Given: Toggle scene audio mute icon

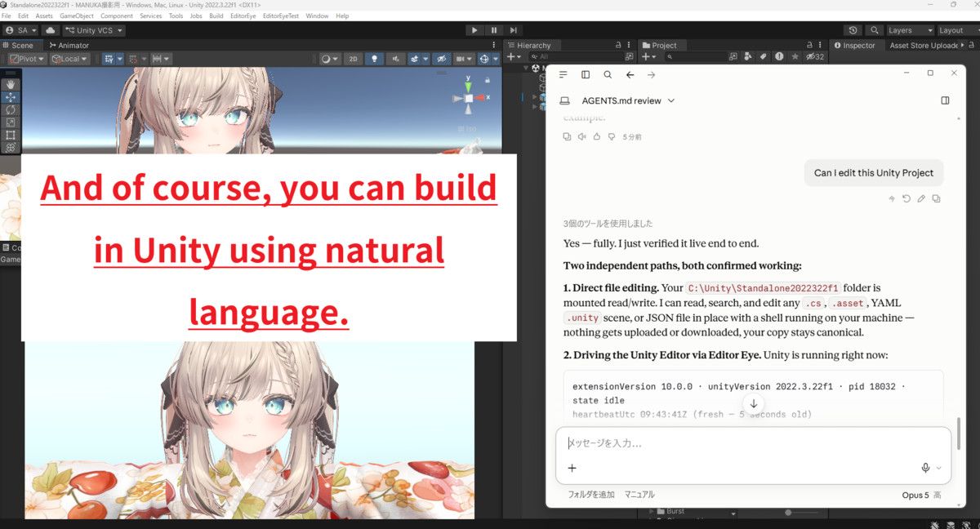Looking at the screenshot, I should [396, 59].
